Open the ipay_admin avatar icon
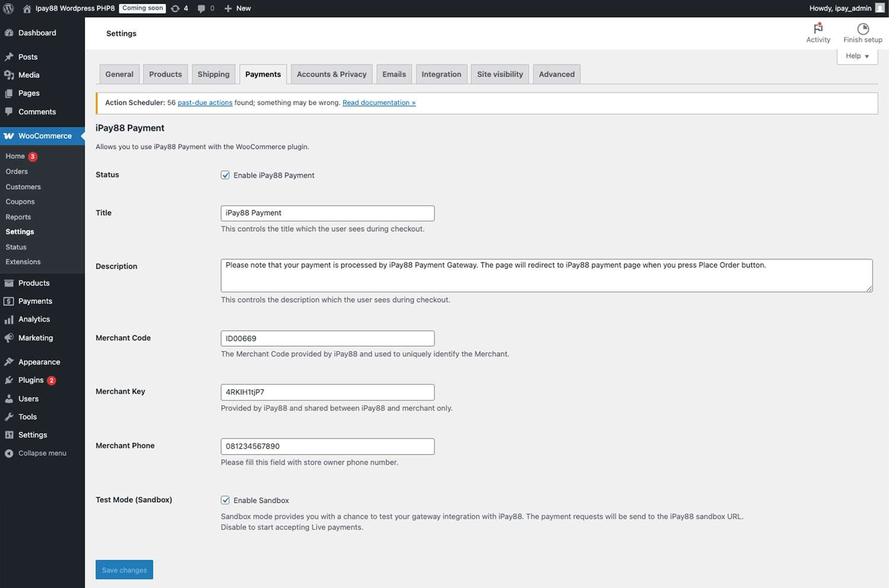This screenshot has width=889, height=588. [880, 8]
